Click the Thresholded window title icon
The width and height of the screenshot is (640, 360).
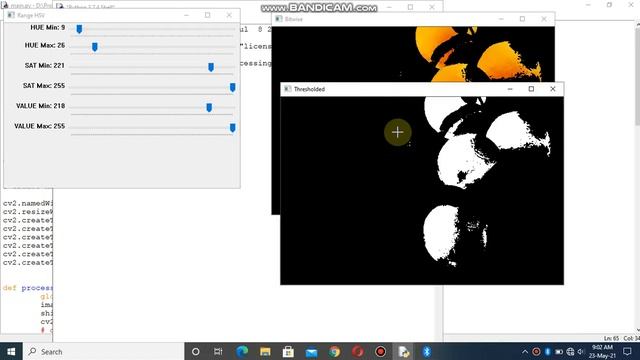[x=287, y=89]
